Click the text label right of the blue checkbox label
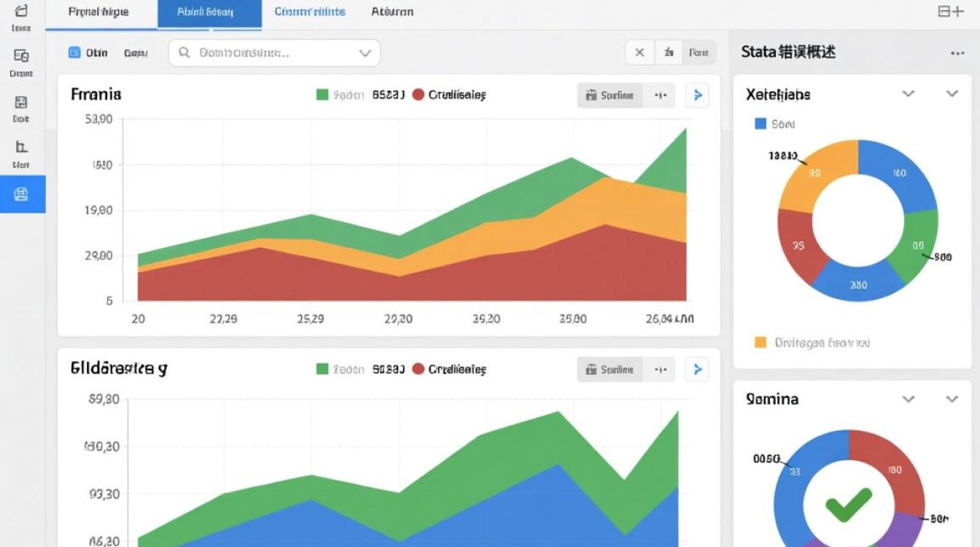Screen dimensions: 980x547 click(136, 53)
